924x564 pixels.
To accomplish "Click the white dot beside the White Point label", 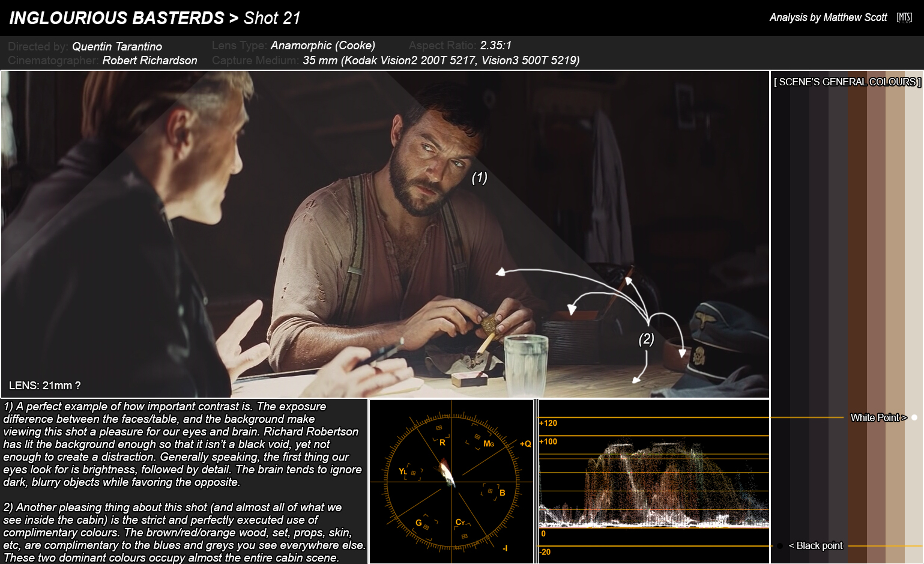I will click(914, 417).
